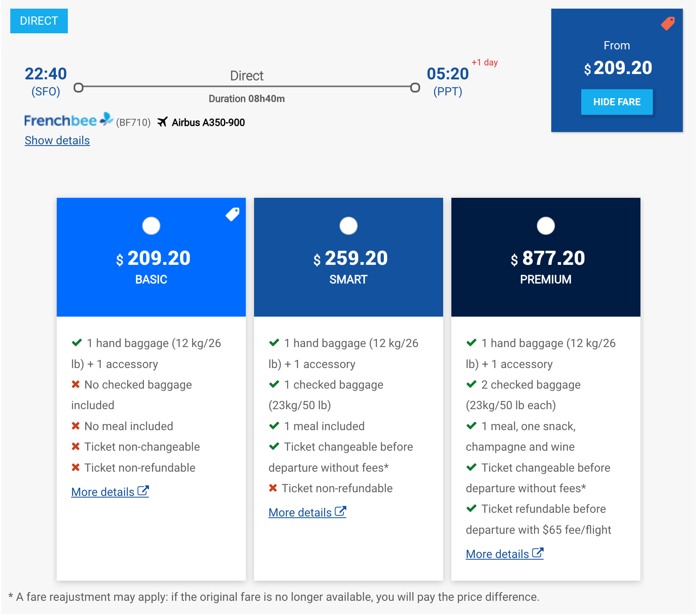
Task: Click external link icon under Smart fare
Action: pyautogui.click(x=340, y=512)
